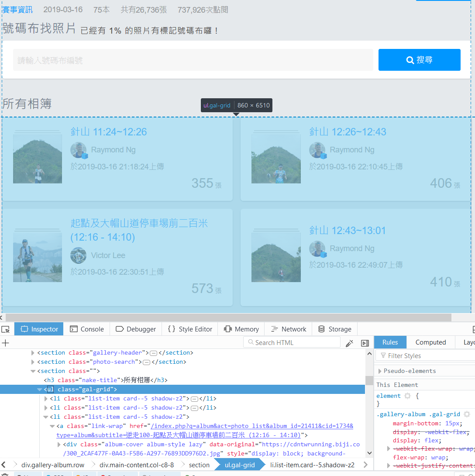This screenshot has width=475, height=476.
Task: Switch to the Network tab
Action: click(289, 329)
